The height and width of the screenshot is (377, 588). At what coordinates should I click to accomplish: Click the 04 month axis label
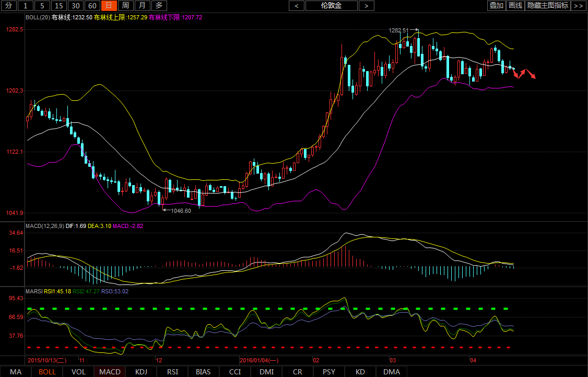click(473, 360)
